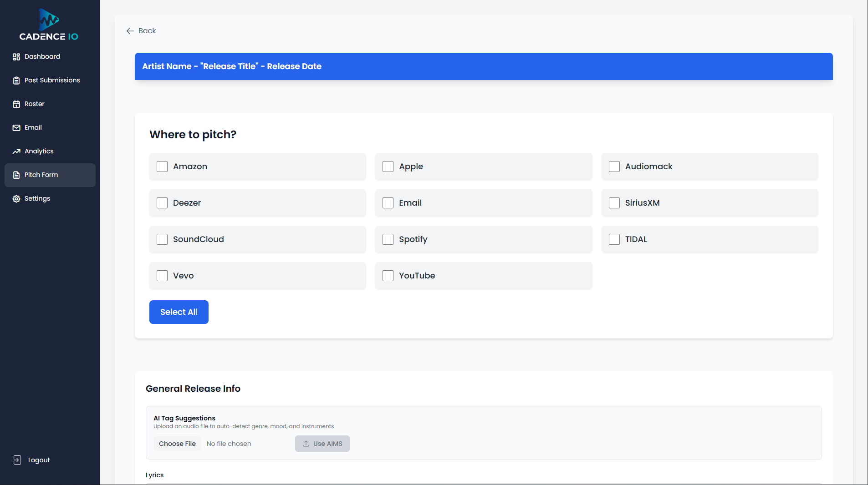Open the Email section in sidebar

point(50,128)
